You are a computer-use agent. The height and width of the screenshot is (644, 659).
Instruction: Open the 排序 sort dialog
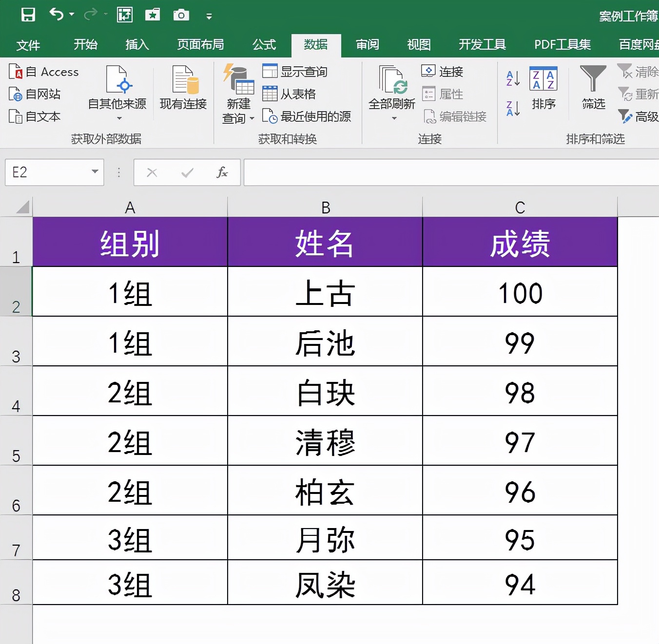click(543, 88)
